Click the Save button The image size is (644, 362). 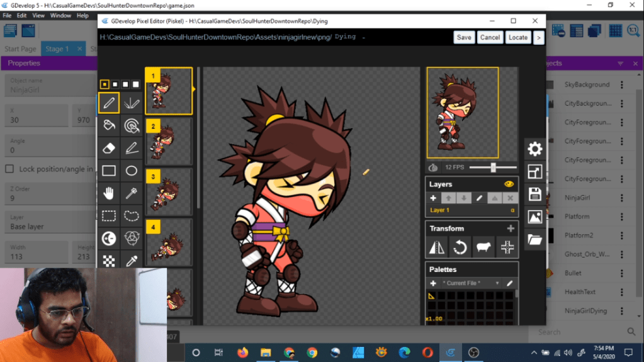pos(463,37)
